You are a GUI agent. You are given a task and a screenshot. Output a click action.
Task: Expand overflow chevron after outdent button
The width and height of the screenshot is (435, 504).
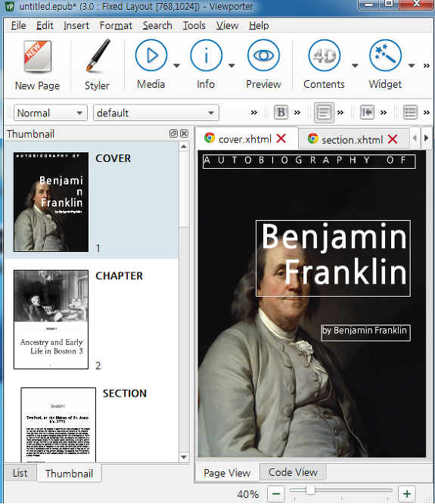point(384,113)
